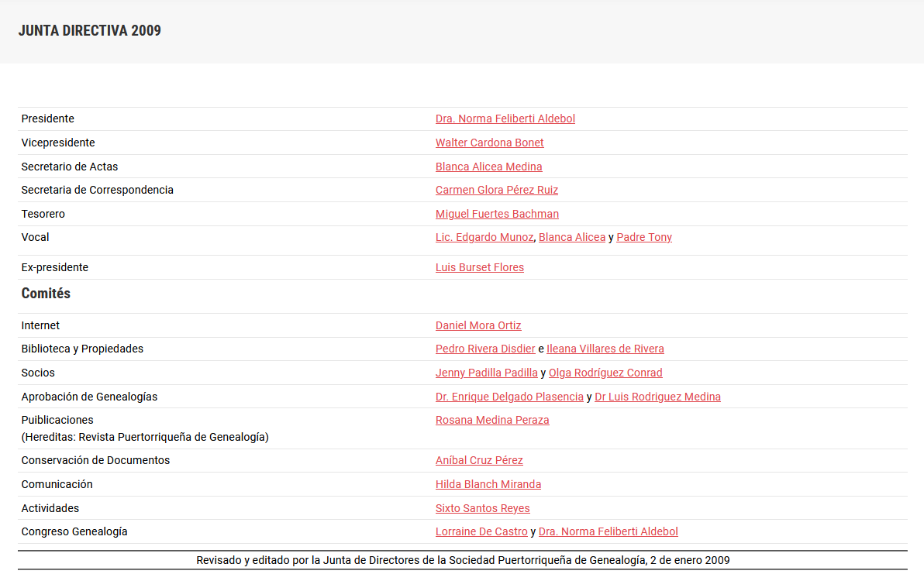Click Dr. Enrique Delgado Plasencia link

click(509, 397)
